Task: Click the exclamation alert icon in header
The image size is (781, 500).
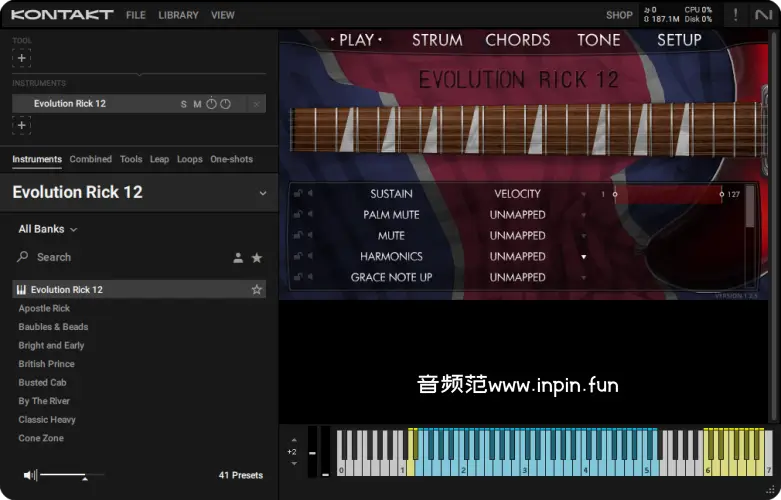Action: pos(736,15)
